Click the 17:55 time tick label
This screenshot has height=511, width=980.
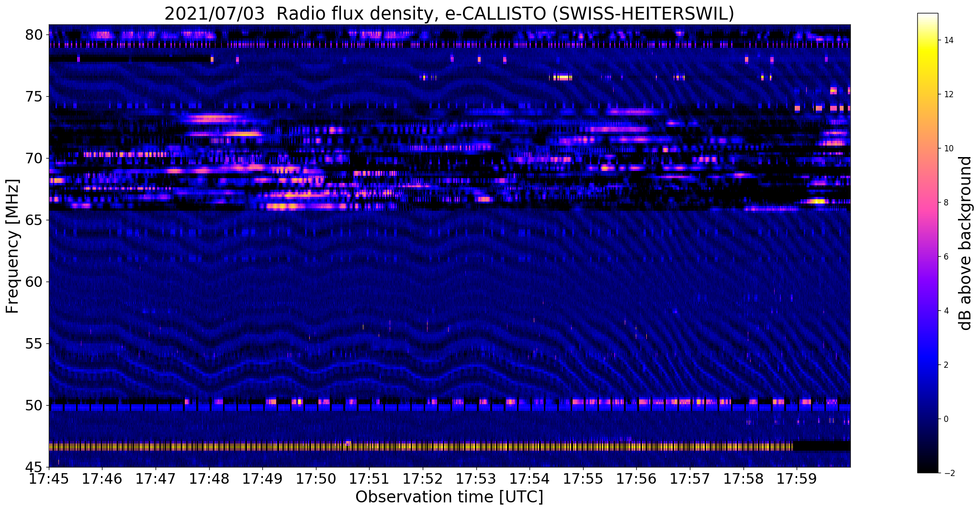(x=583, y=478)
